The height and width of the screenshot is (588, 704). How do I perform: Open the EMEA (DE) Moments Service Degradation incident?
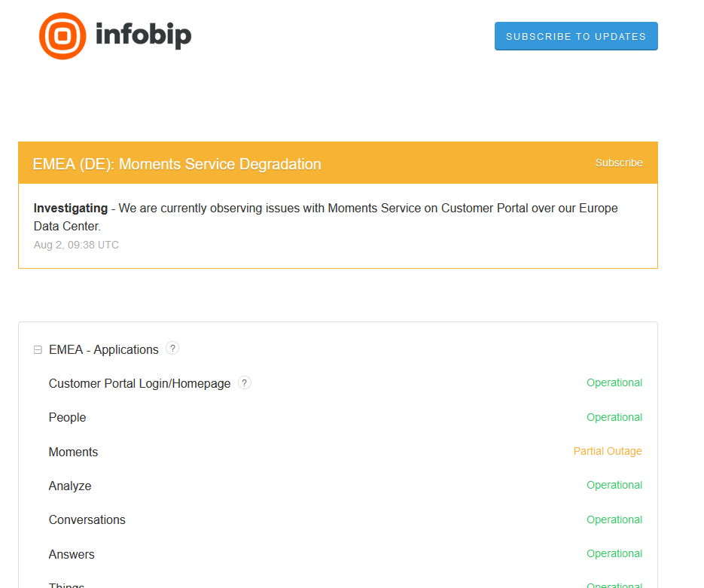click(x=177, y=164)
